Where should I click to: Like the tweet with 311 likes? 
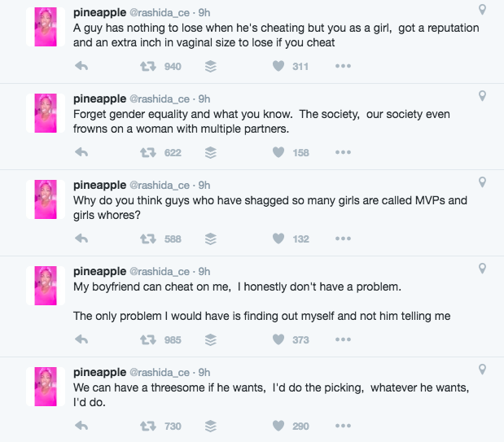(x=278, y=66)
